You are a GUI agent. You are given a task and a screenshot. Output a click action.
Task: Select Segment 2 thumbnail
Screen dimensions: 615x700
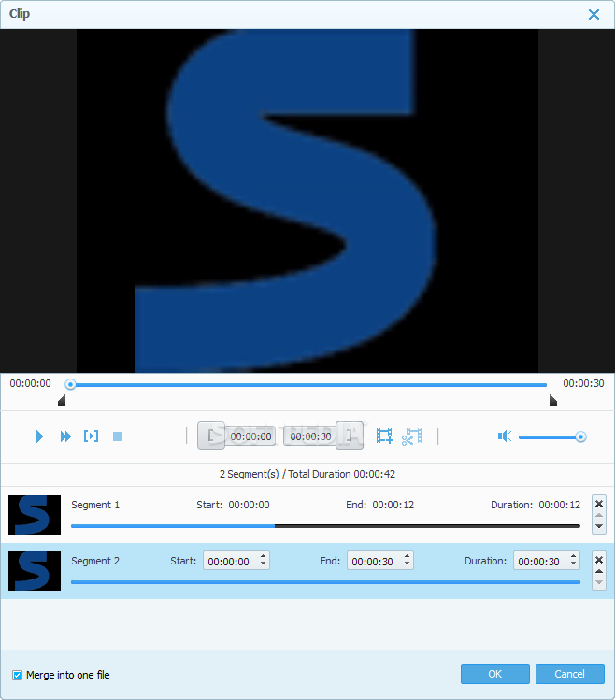[35, 571]
